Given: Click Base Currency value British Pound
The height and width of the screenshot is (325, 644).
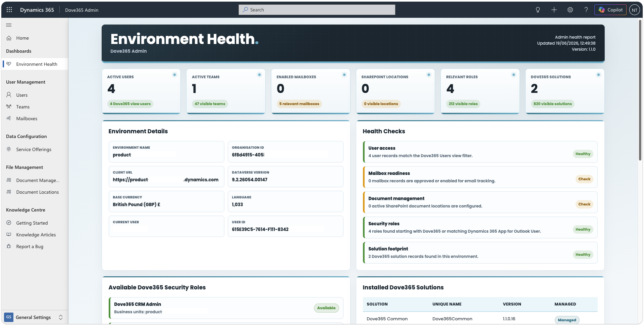Looking at the screenshot, I should tap(137, 204).
